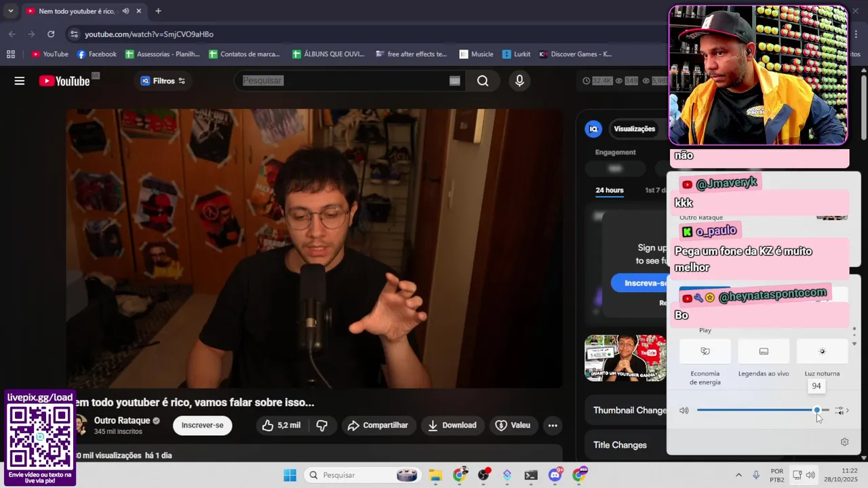
Task: Open a new browser tab
Action: (x=158, y=11)
